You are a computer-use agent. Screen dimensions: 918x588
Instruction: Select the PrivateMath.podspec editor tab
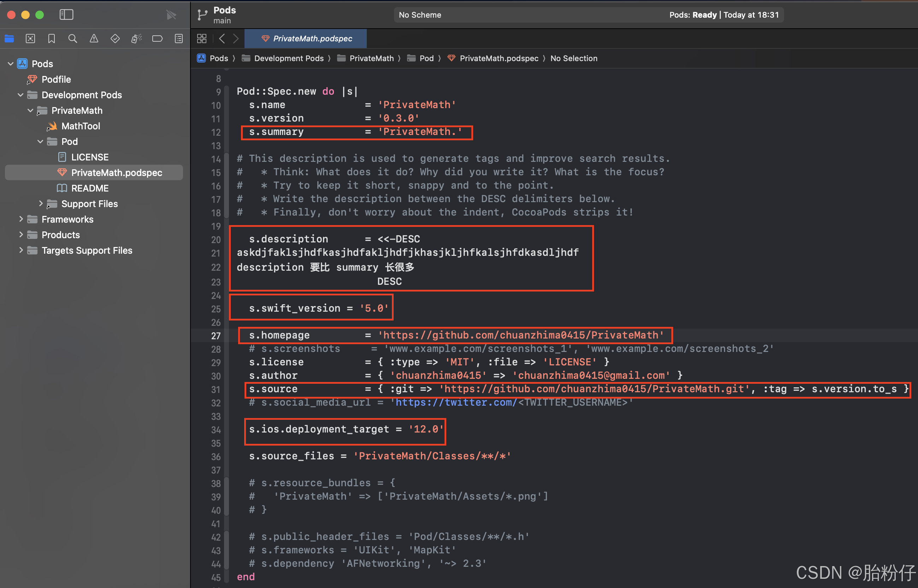(306, 39)
